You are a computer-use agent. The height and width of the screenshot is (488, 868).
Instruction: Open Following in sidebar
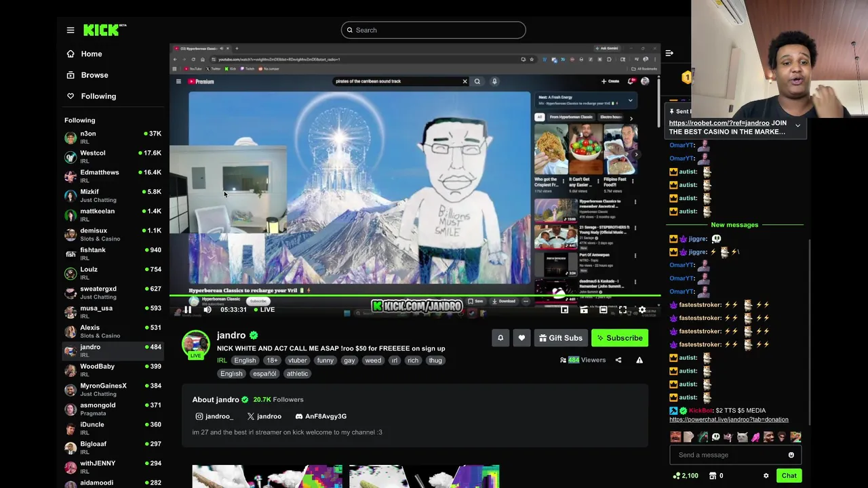tap(92, 96)
